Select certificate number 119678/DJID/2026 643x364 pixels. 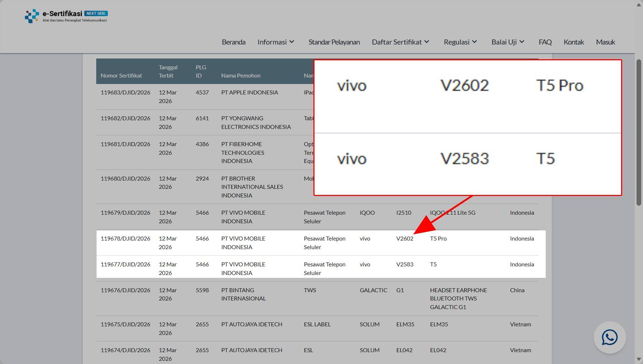125,238
